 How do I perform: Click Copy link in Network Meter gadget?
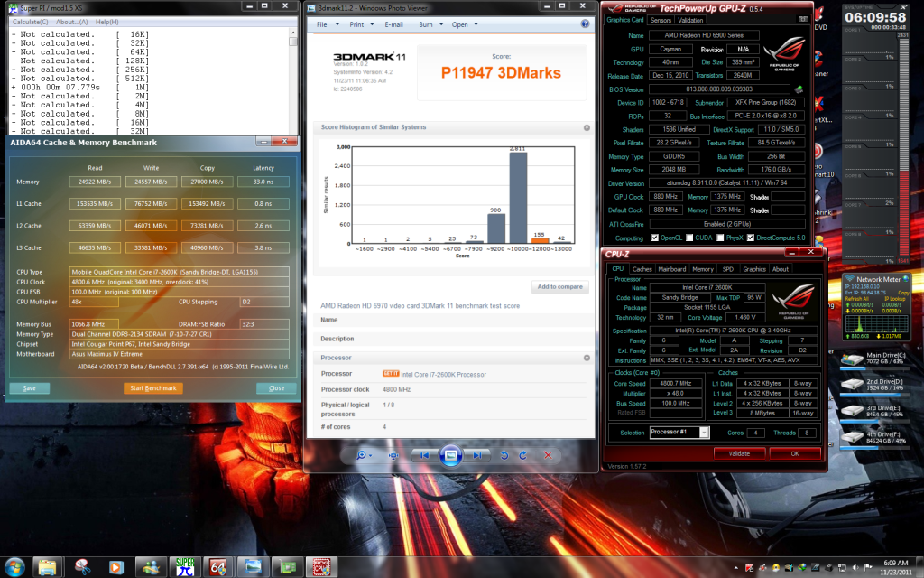click(x=903, y=293)
